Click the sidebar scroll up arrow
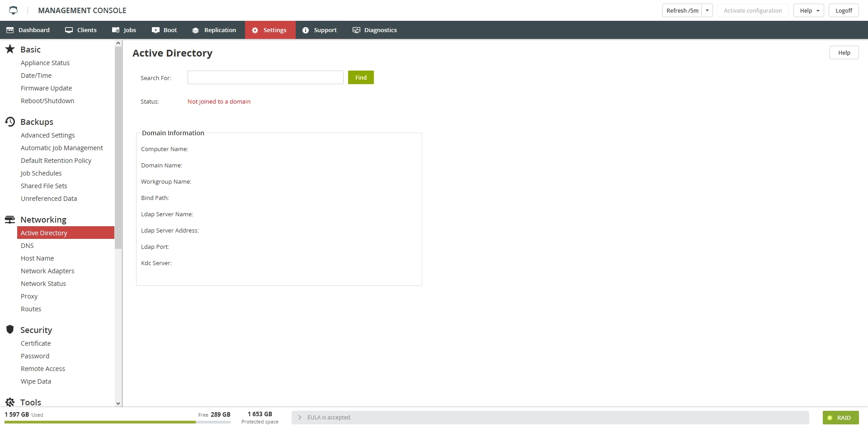This screenshot has width=868, height=428. coord(118,43)
